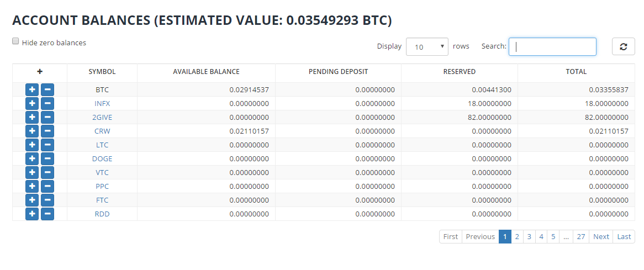Click the deposit plus icon for CRW
The height and width of the screenshot is (270, 644).
(32, 131)
